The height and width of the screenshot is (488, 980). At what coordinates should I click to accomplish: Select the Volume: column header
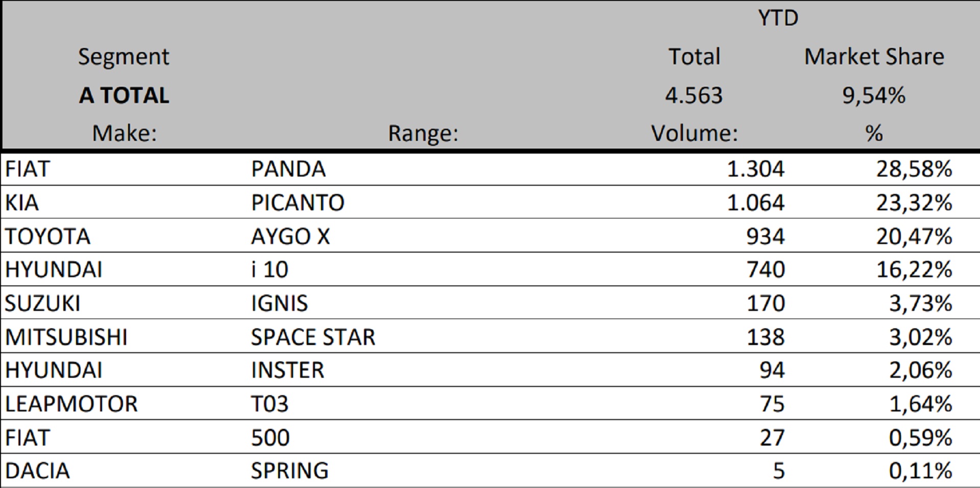pos(694,133)
